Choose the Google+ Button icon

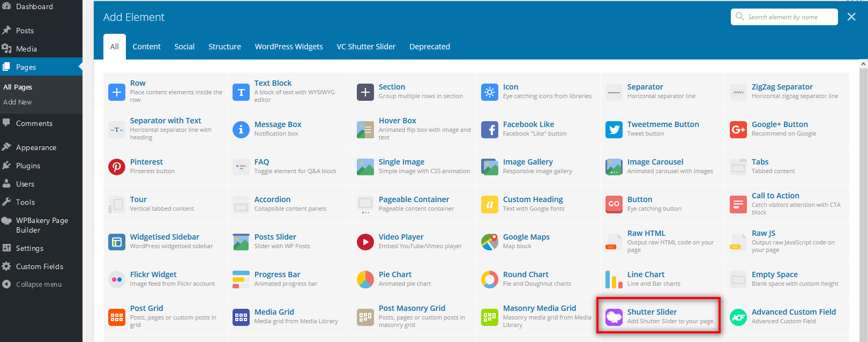[738, 130]
